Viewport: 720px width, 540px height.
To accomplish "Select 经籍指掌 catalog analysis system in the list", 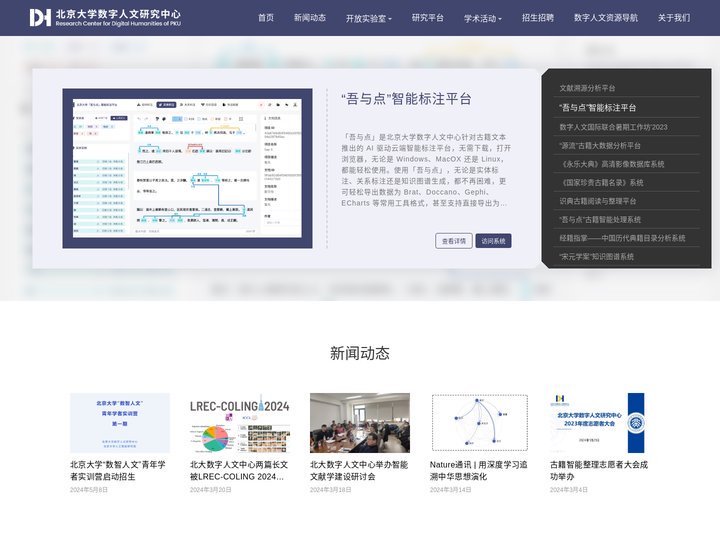I will pos(622,238).
